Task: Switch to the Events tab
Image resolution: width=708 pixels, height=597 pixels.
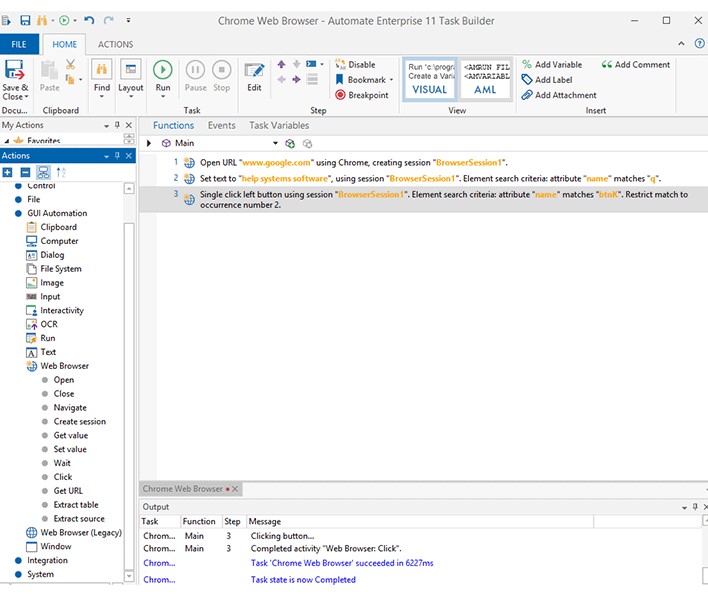Action: (x=221, y=126)
